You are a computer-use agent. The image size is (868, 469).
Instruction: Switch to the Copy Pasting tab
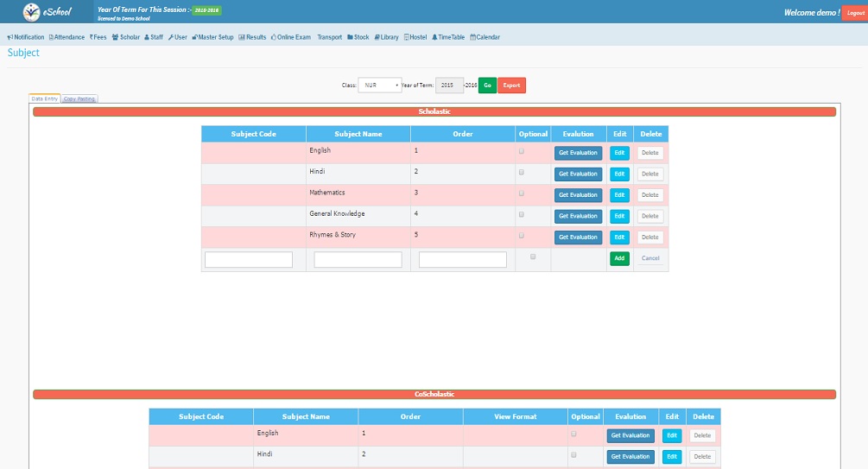click(x=79, y=98)
